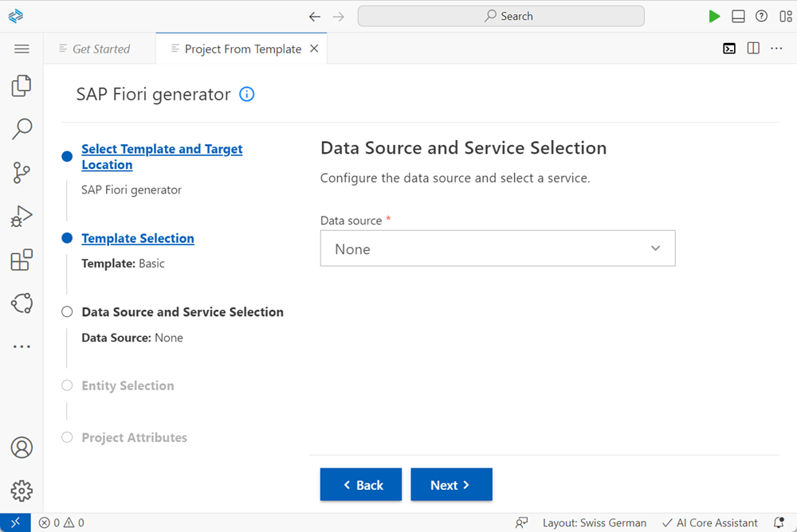
Task: Open the Search view in activity bar
Action: pyautogui.click(x=22, y=129)
